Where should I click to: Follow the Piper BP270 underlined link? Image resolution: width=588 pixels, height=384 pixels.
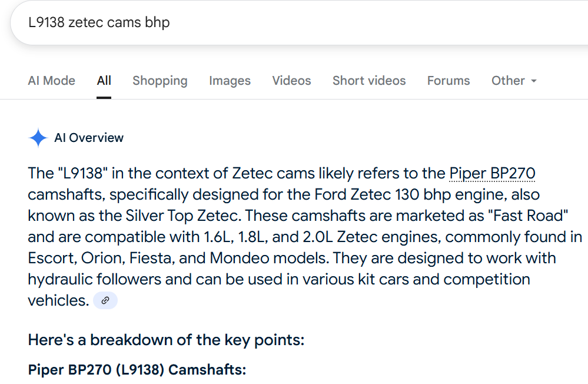(x=492, y=173)
